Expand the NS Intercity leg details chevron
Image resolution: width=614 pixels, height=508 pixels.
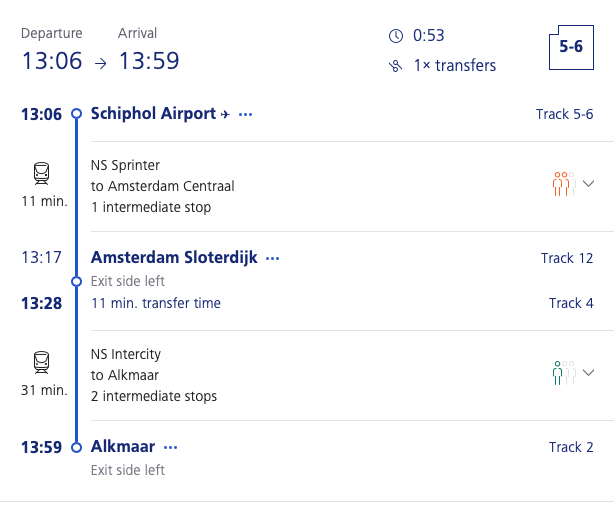[x=588, y=372]
